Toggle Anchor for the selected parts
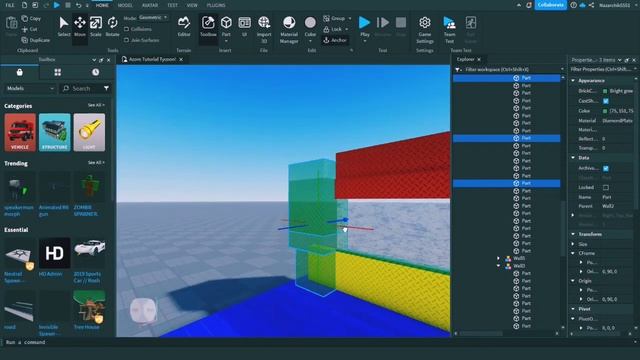Screen dimensions: 640x360 [335, 40]
